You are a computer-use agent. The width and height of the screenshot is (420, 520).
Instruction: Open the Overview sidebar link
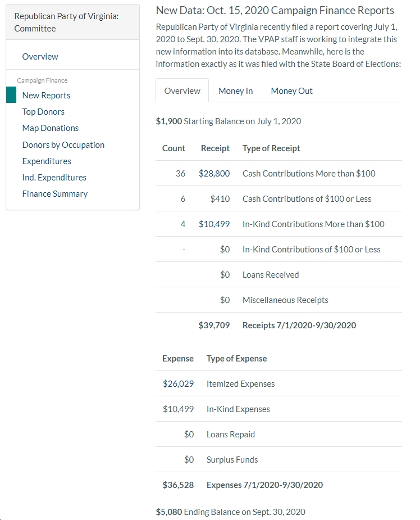pyautogui.click(x=40, y=57)
